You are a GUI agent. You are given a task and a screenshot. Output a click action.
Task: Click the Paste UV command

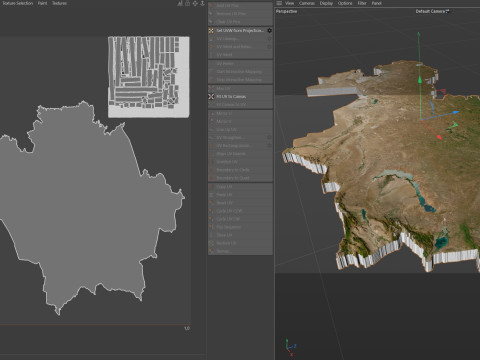(240, 195)
